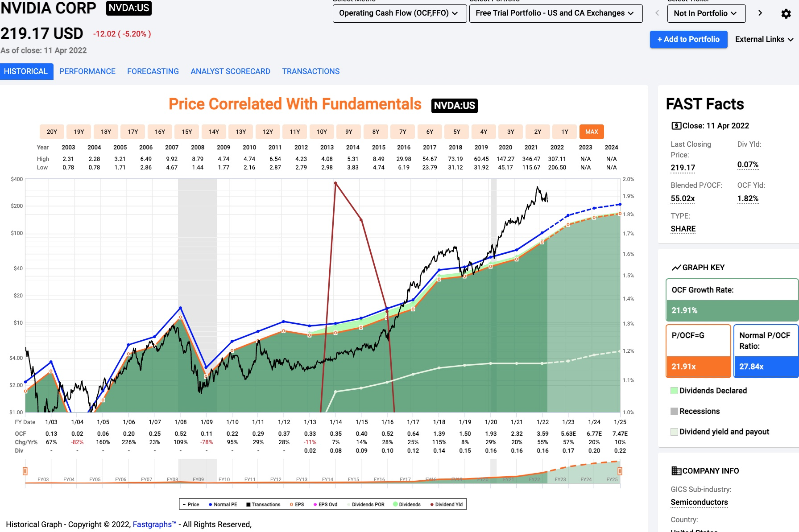Click the SHARE type link
Viewport: 799px width, 532px height.
tap(683, 229)
